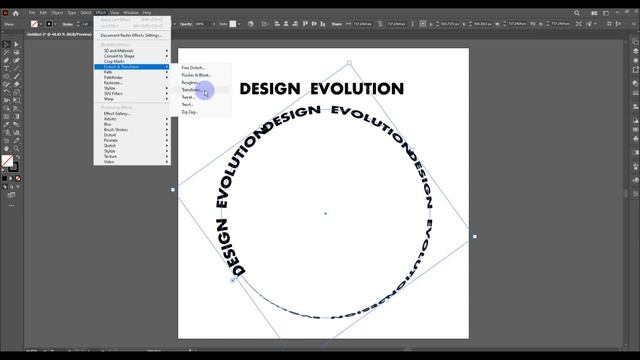Select the Paintbrush tool
This screenshot has width=640, height=360.
coord(16,76)
